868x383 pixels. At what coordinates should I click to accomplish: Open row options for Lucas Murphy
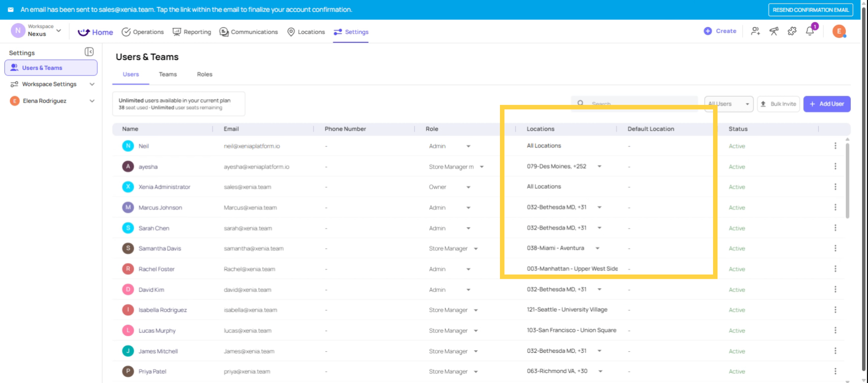(x=835, y=331)
